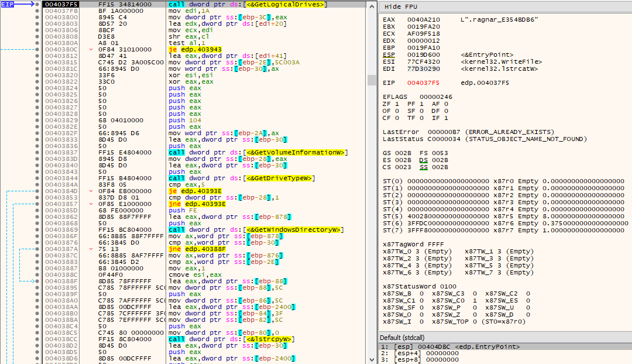Select the call GetWindowsDirectoryW instruction
This screenshot has height=364, width=632.
point(256,230)
